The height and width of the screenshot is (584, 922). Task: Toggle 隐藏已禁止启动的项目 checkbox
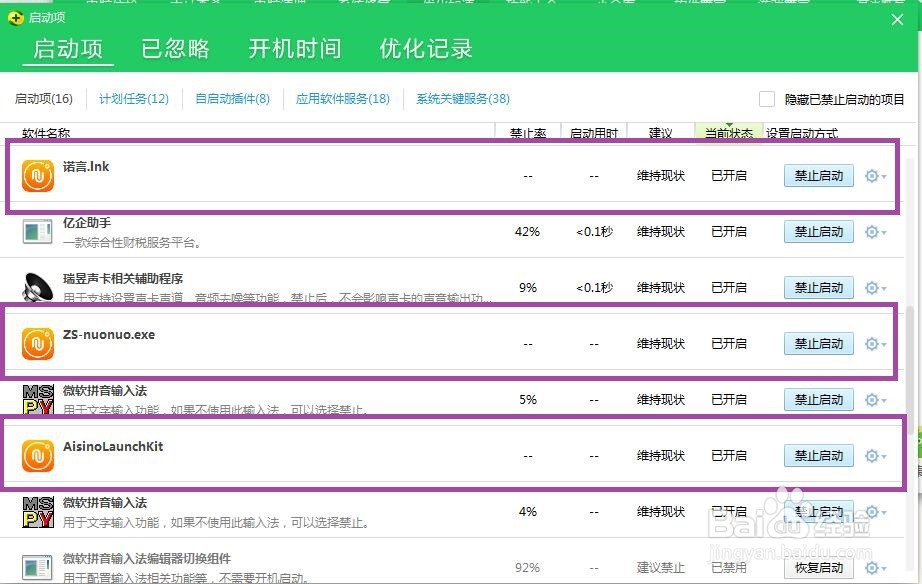[x=767, y=99]
